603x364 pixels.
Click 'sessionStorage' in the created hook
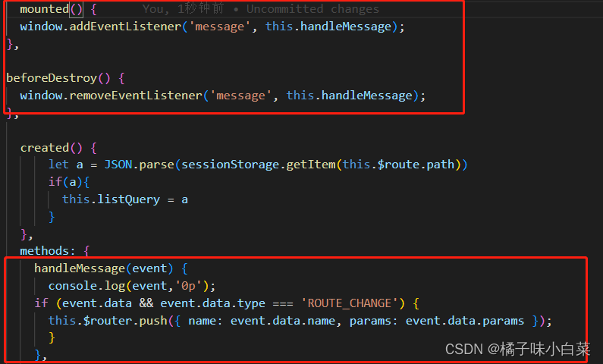230,165
